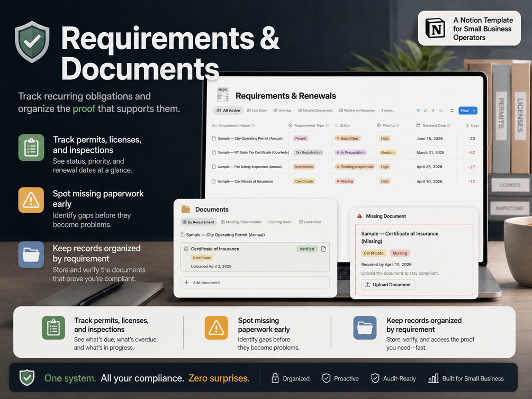This screenshot has width=532, height=399.
Task: Click the receipt page icon beside Requirements & Renewals
Action: click(222, 95)
